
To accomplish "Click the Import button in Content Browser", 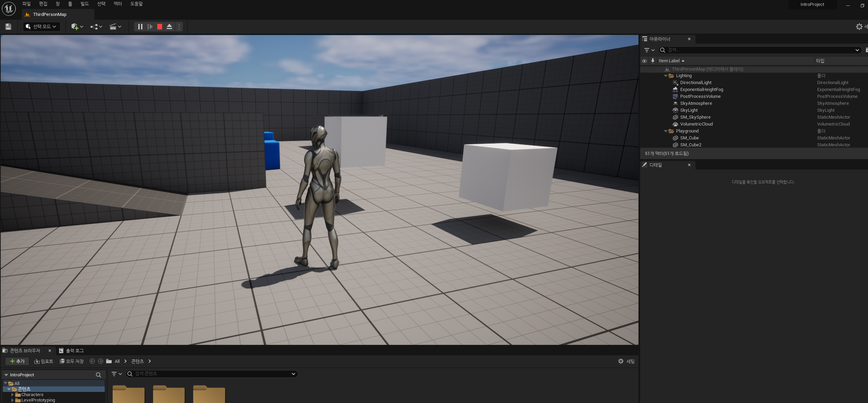I will (44, 361).
